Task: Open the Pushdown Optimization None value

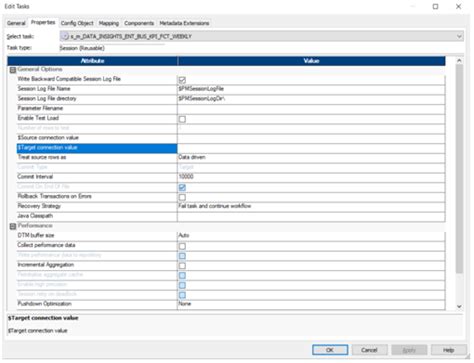Action: click(x=311, y=304)
